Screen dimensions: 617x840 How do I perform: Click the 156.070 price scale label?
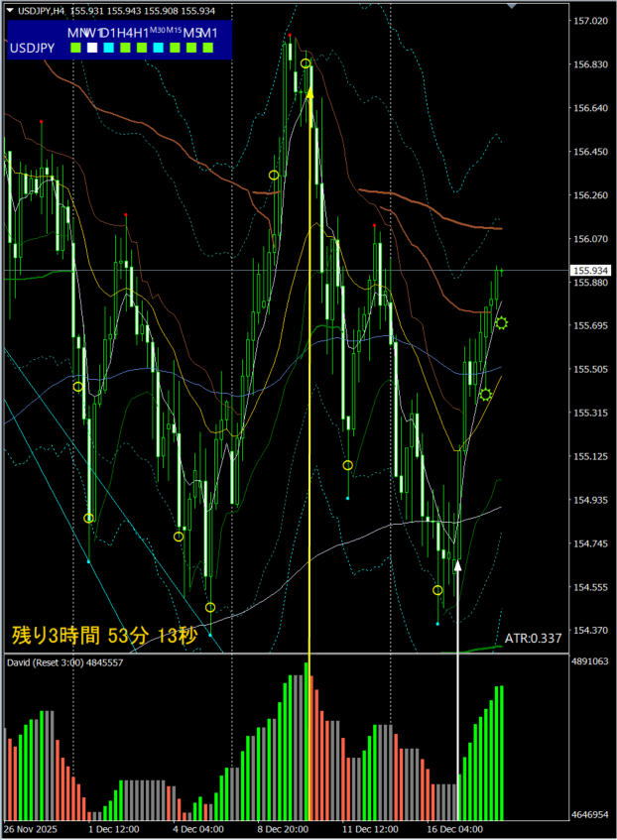pyautogui.click(x=591, y=239)
